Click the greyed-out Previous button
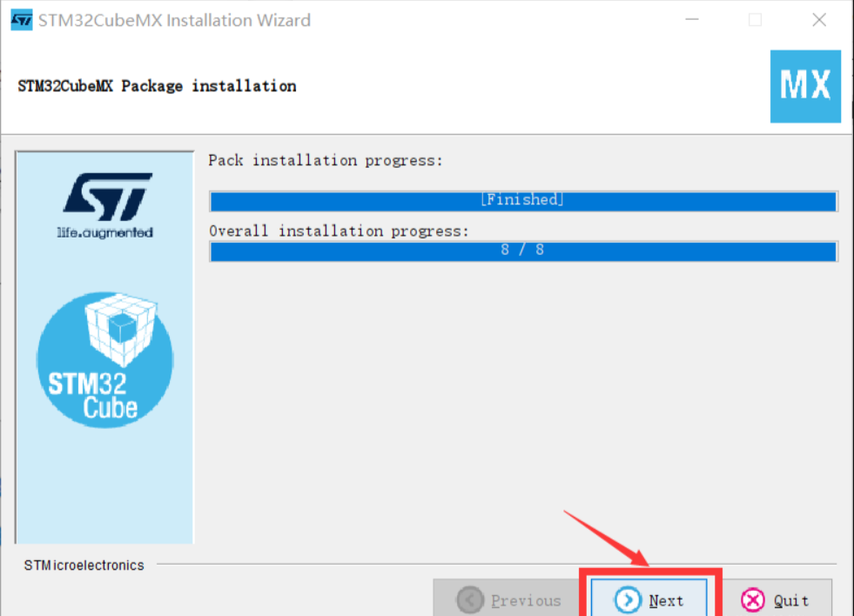This screenshot has height=616, width=854. click(507, 599)
